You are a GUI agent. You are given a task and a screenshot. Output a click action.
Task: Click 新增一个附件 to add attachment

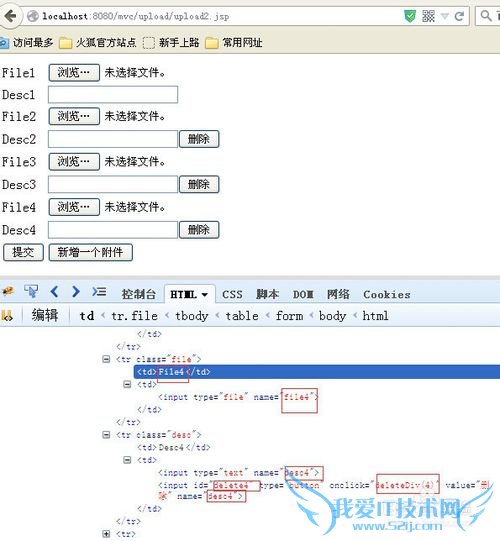(90, 252)
